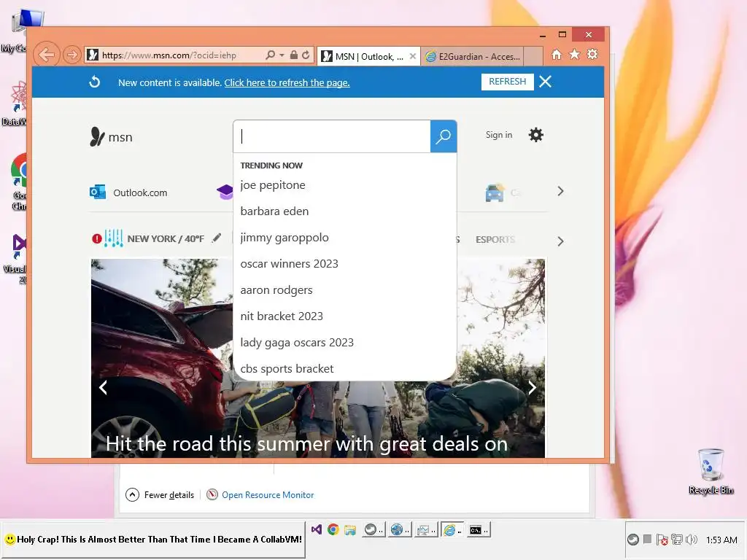Expand news categories with right chevron
The width and height of the screenshot is (747, 560).
tap(560, 241)
